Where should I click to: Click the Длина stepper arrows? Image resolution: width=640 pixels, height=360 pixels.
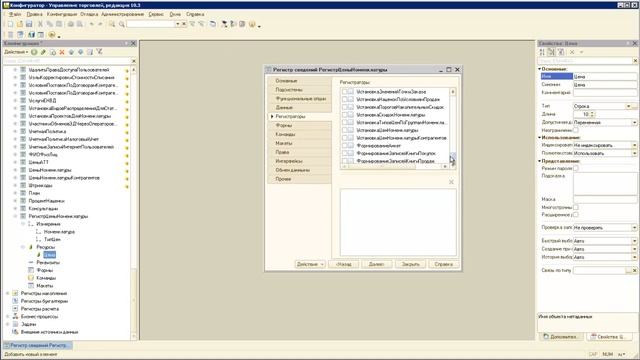coord(593,114)
